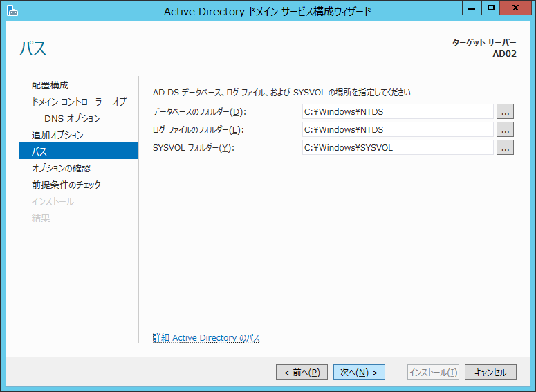Jump to オプションの確認 step
The width and height of the screenshot is (536, 392).
(61, 168)
